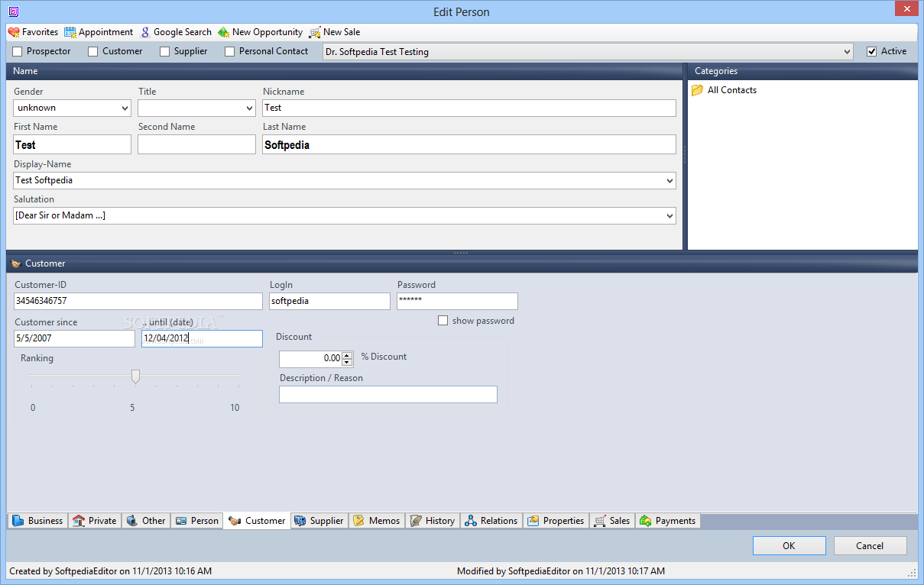
Task: Click the Favorites toolbar label
Action: coord(40,32)
